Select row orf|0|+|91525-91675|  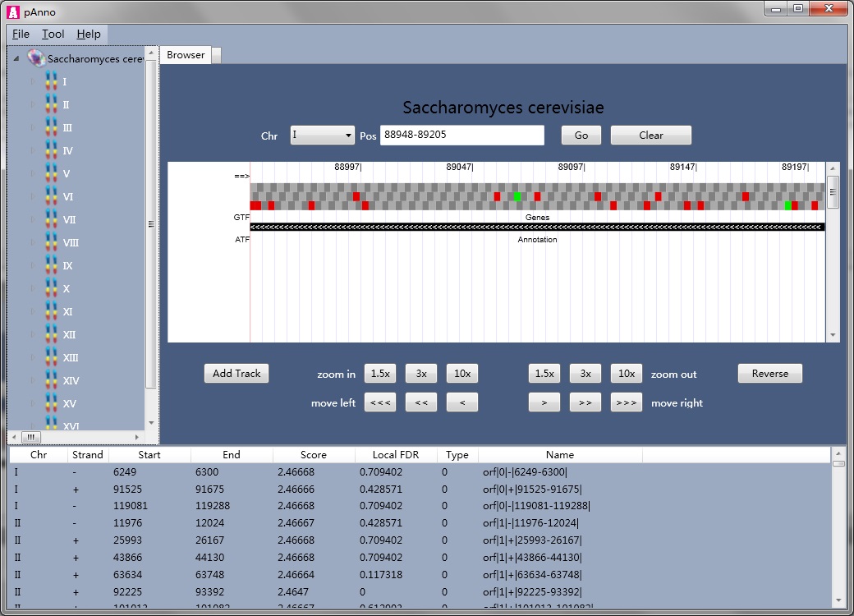coord(420,489)
